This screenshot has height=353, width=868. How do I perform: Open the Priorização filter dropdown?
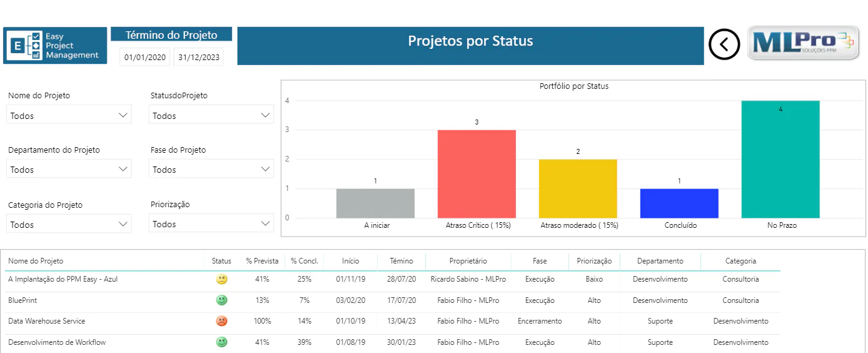(x=211, y=223)
